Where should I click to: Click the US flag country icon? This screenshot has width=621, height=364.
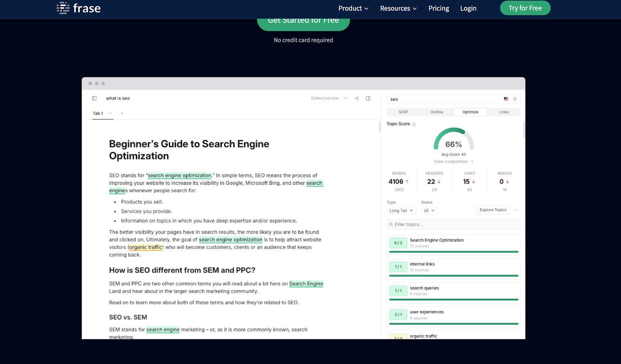(506, 99)
